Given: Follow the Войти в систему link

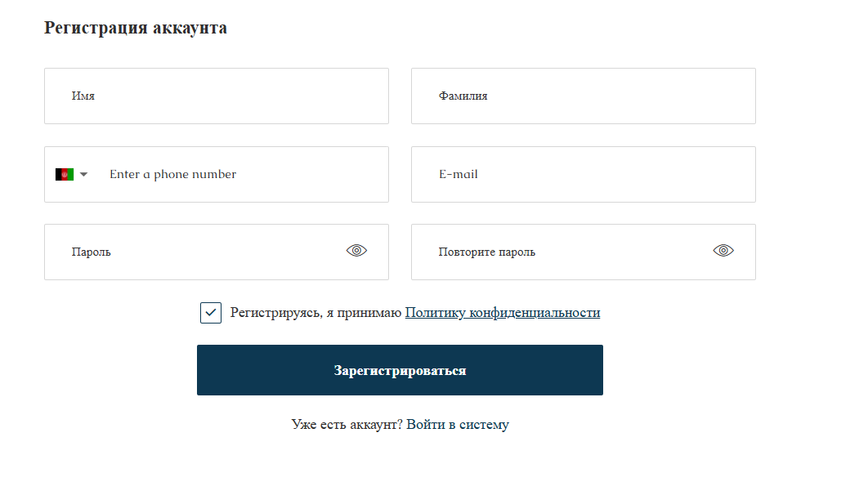Looking at the screenshot, I should pos(457,425).
